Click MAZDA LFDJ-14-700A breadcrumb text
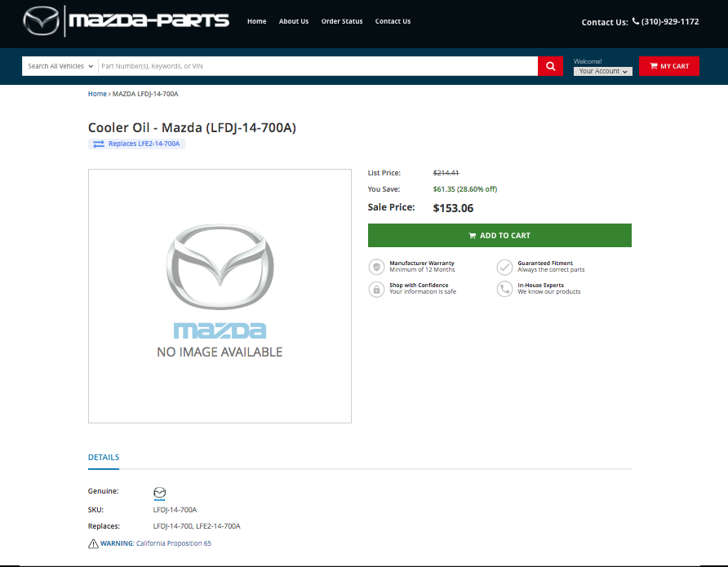Image resolution: width=728 pixels, height=567 pixels. pos(145,94)
